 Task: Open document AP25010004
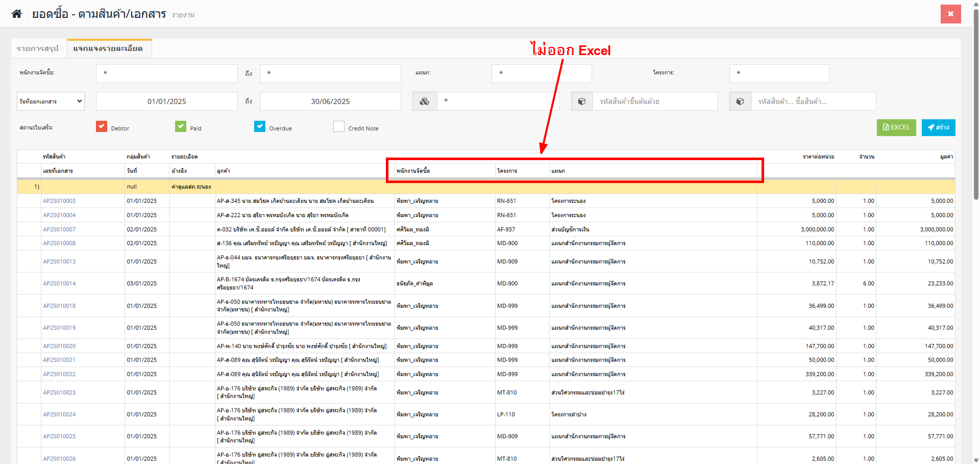coord(59,215)
